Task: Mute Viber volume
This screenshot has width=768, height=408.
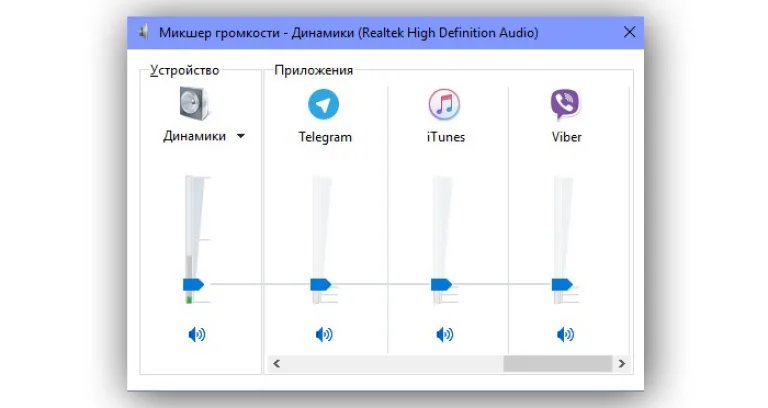Action: 565,335
